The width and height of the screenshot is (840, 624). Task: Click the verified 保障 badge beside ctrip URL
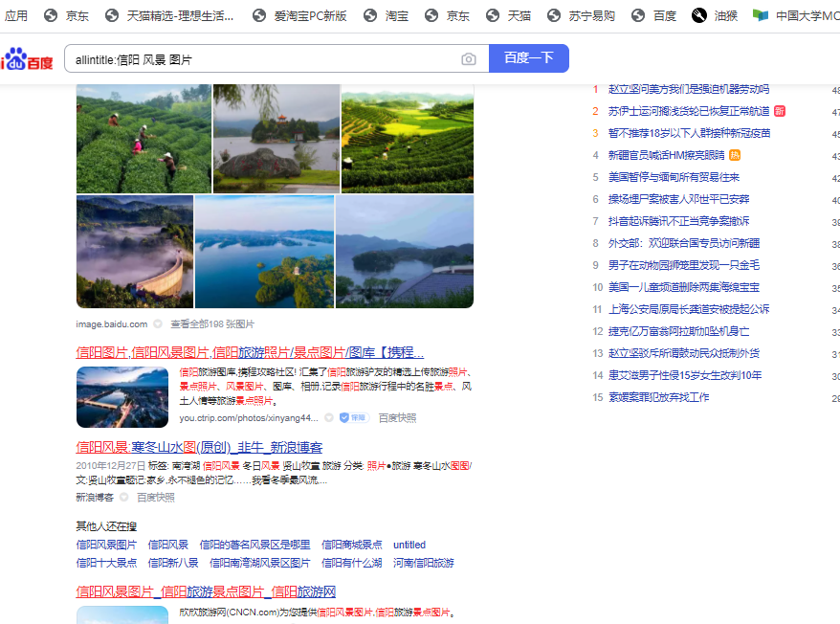pyautogui.click(x=354, y=417)
